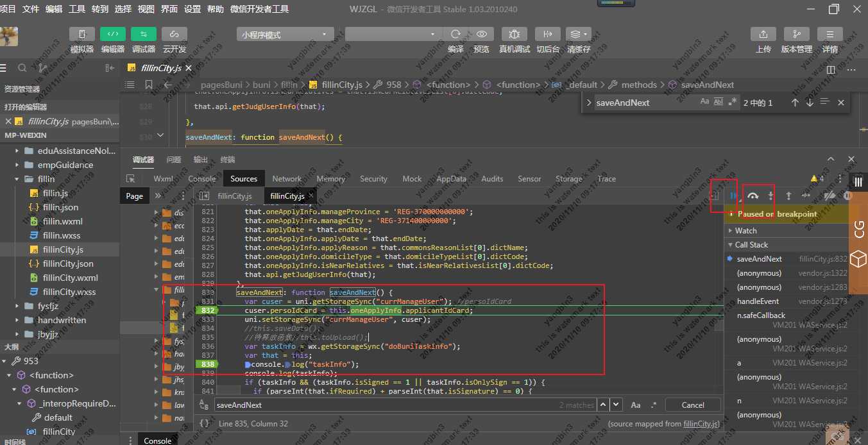This screenshot has height=445, width=868.
Task: Open the 小程序模式 mode dropdown
Action: [285, 35]
